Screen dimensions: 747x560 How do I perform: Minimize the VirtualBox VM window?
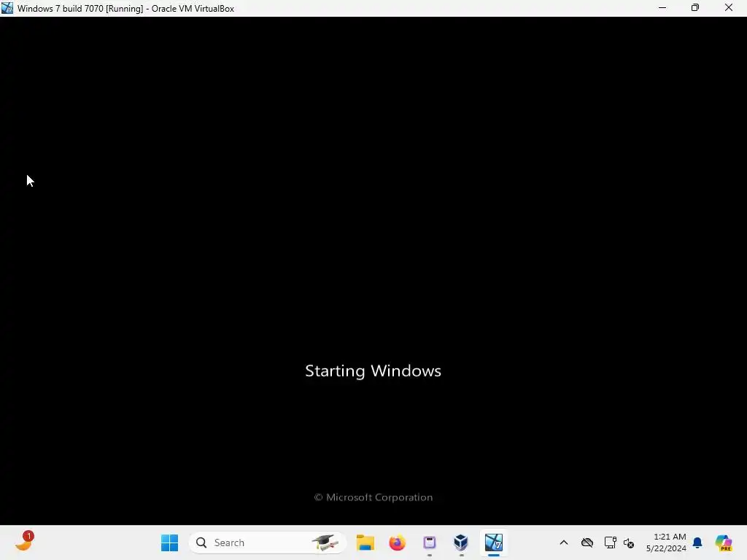click(x=662, y=8)
